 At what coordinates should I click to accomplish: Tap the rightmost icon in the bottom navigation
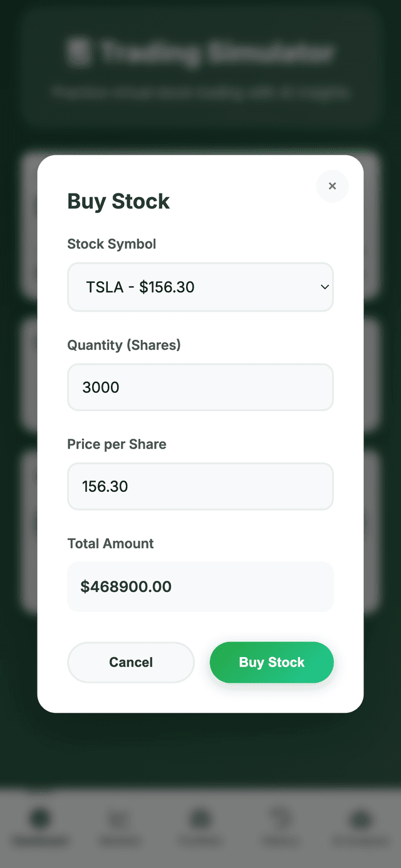(360, 820)
